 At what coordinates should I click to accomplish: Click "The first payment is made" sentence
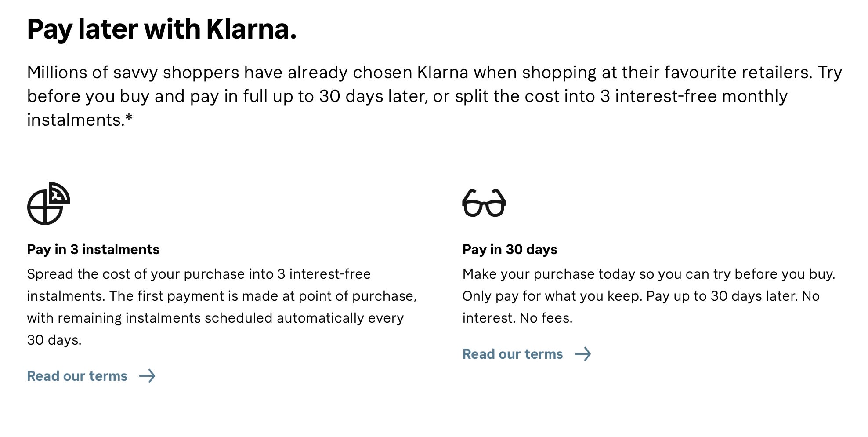pos(202,296)
